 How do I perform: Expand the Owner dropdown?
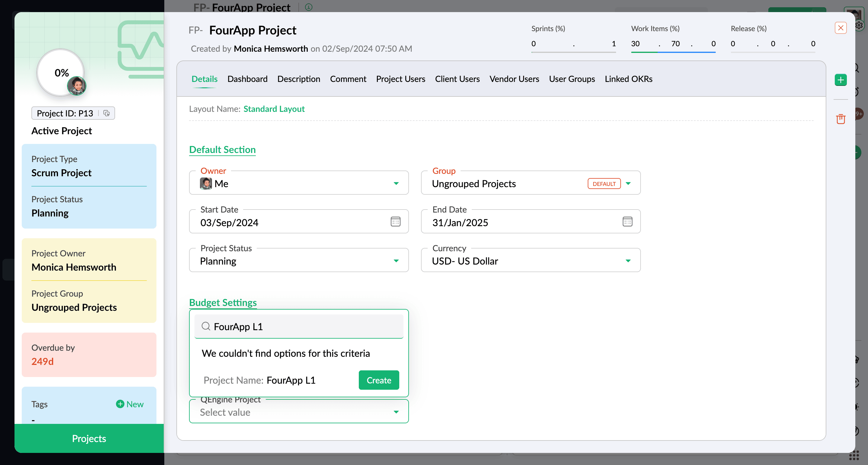396,184
